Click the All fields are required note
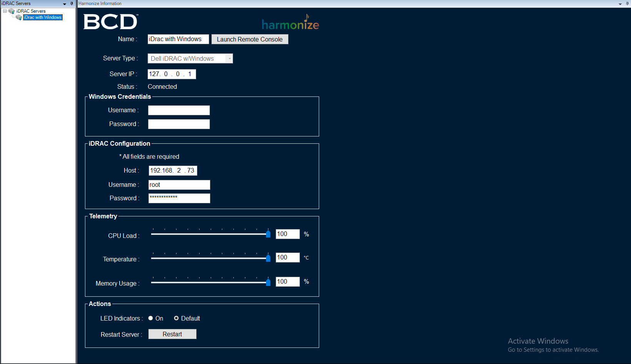This screenshot has width=631, height=364. pyautogui.click(x=149, y=157)
